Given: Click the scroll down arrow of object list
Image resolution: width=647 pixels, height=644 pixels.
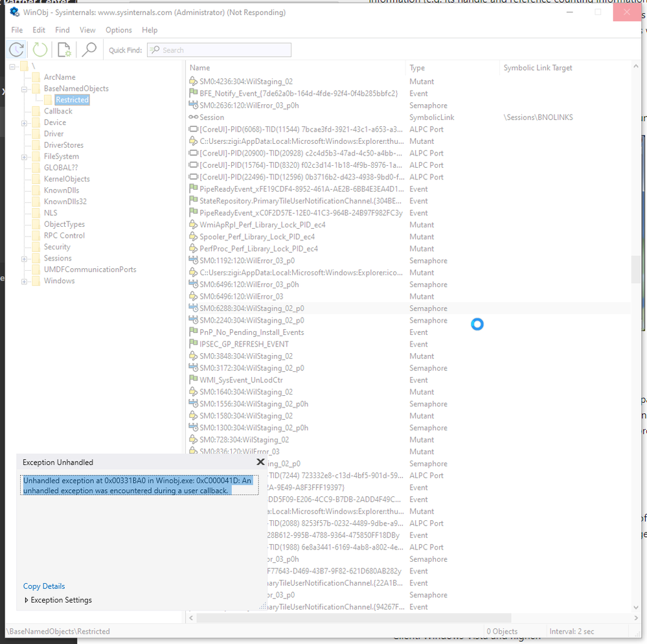Looking at the screenshot, I should (636, 607).
